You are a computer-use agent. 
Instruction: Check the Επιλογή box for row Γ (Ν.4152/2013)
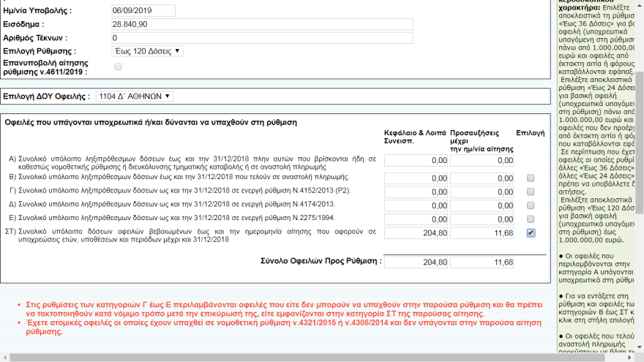pyautogui.click(x=531, y=192)
